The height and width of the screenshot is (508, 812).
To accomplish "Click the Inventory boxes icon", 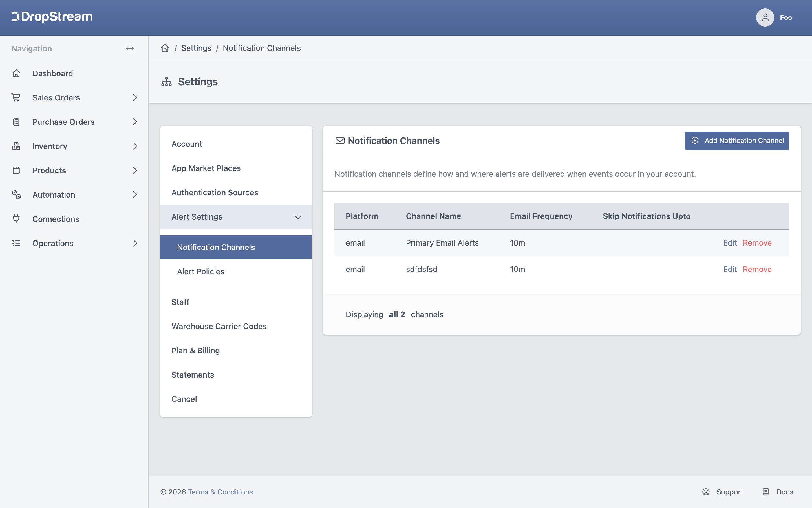I will tap(16, 146).
